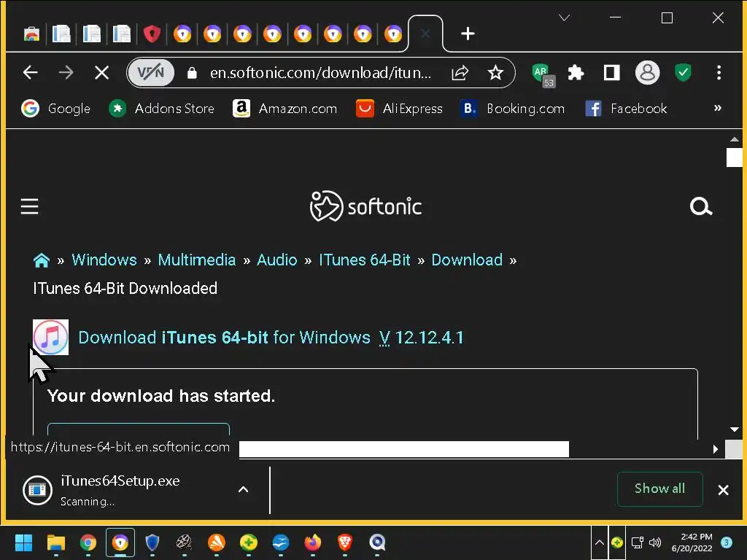Bookmark this page with the star
Image resolution: width=747 pixels, height=560 pixels.
click(495, 73)
